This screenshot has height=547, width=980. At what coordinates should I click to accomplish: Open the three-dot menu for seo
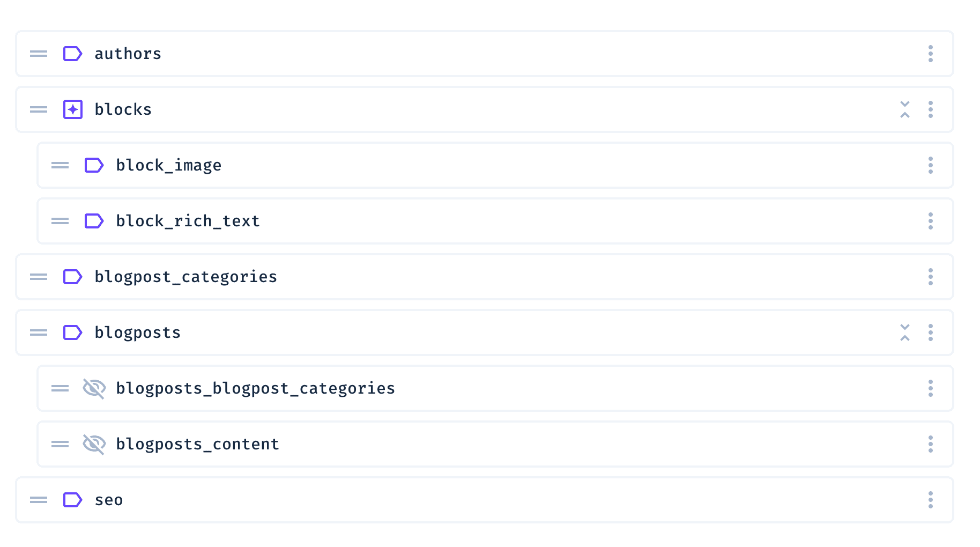click(930, 500)
